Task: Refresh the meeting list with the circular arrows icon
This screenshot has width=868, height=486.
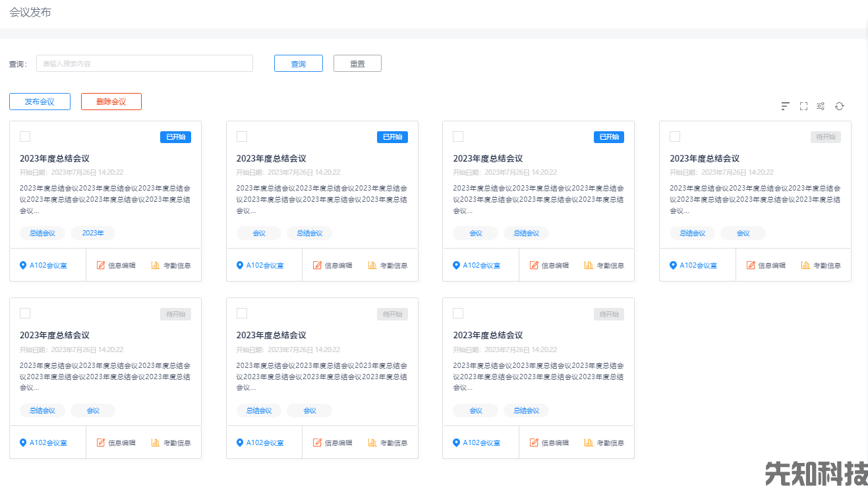Action: point(839,106)
